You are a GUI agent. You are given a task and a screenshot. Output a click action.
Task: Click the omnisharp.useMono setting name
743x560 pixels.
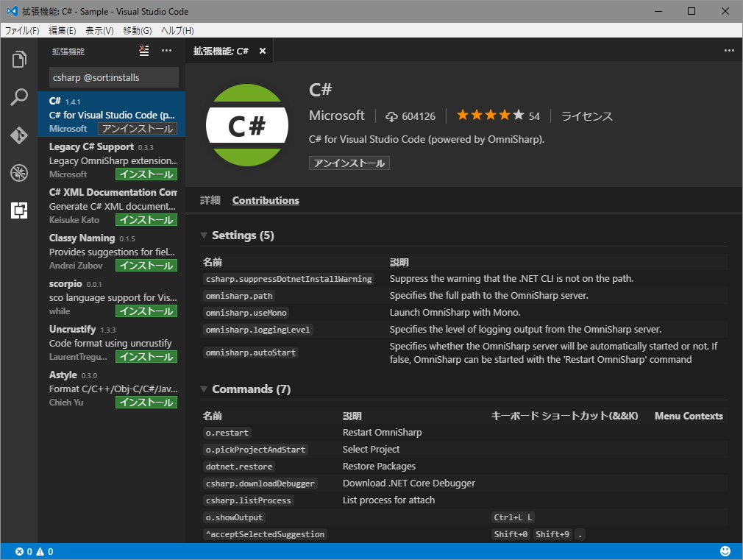click(246, 313)
